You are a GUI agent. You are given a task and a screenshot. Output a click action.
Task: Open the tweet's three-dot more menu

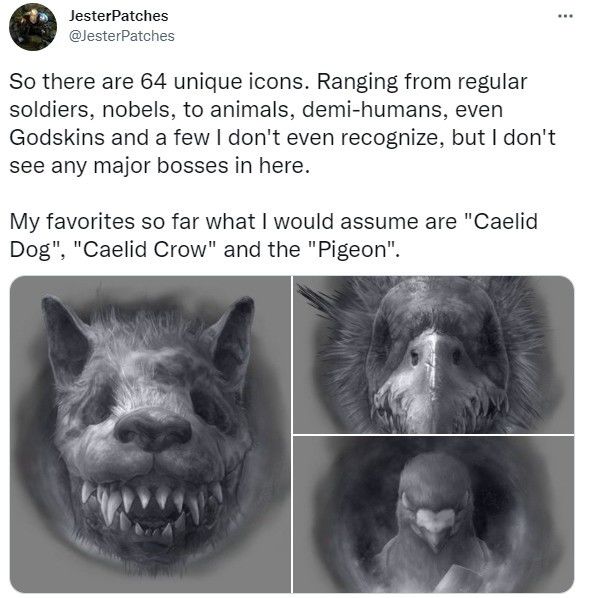565,16
